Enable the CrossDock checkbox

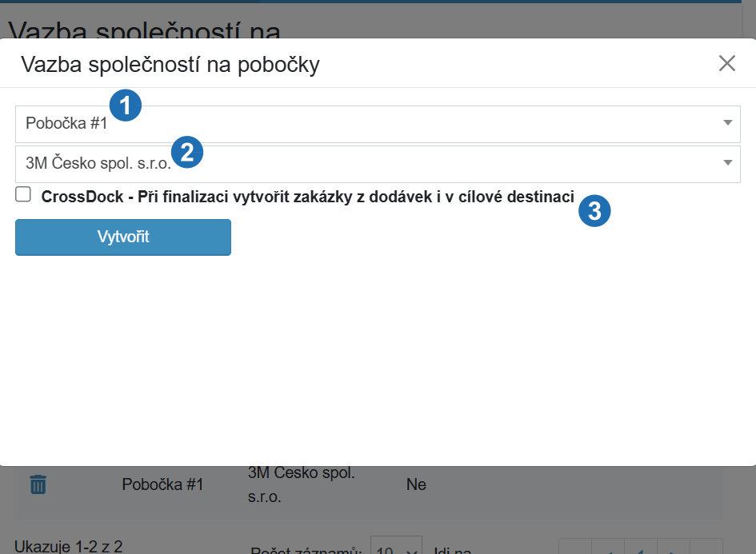[23, 194]
